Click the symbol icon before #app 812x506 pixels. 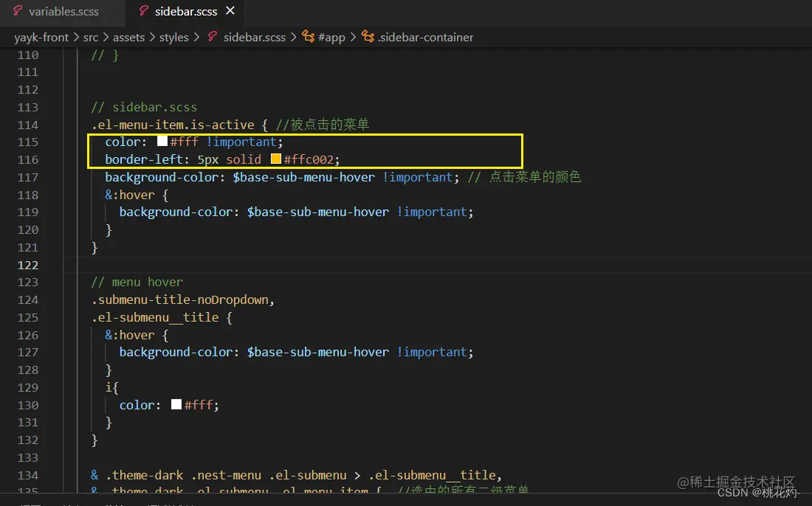click(x=308, y=37)
